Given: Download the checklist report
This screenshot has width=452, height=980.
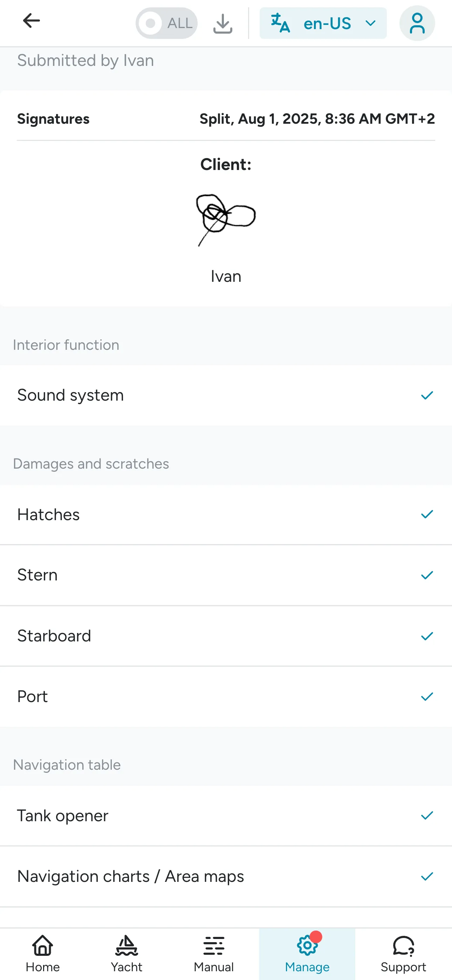Looking at the screenshot, I should point(222,23).
